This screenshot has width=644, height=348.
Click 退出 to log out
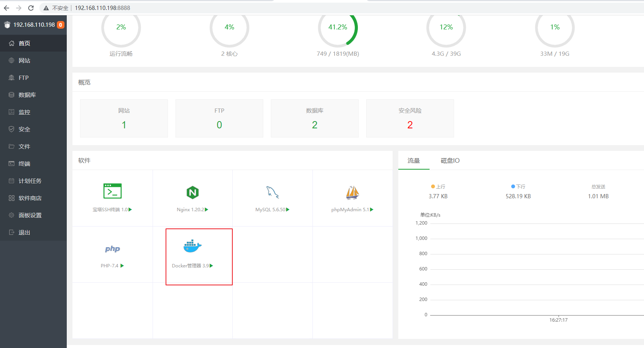click(24, 233)
